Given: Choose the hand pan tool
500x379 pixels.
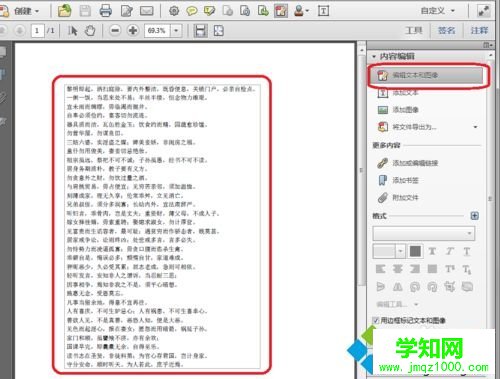Looking at the screenshot, I should point(90,31).
